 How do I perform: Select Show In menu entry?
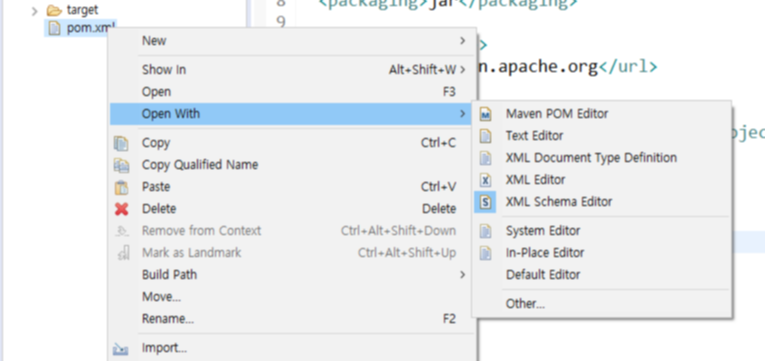(x=292, y=70)
